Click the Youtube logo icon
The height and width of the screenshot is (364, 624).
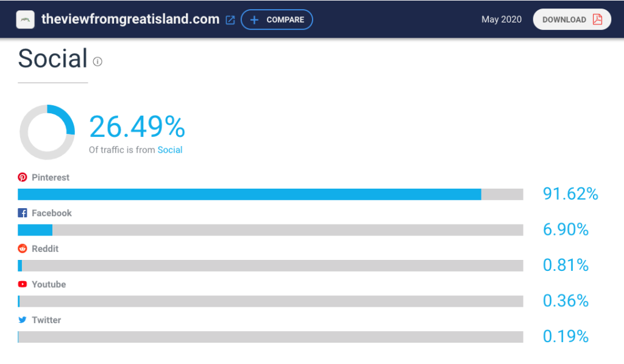pos(23,284)
